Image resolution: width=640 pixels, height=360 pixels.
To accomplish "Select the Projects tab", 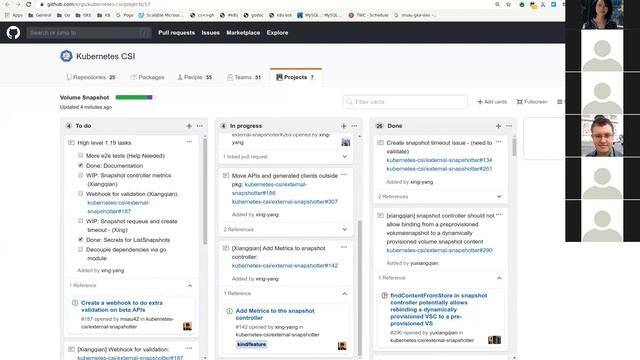I will point(296,77).
